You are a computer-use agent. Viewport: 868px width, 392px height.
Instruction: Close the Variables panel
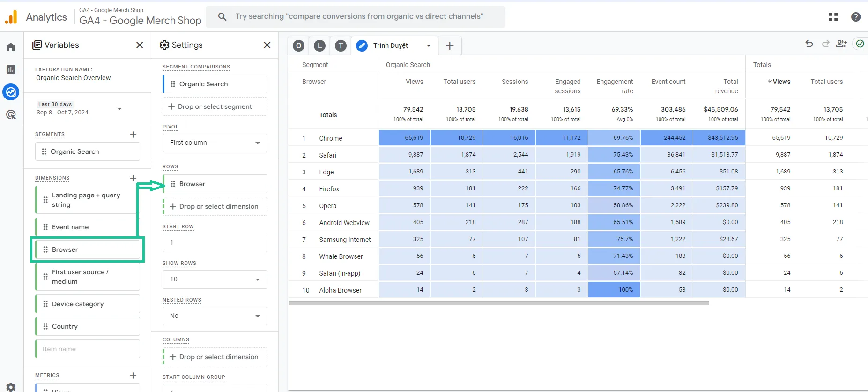tap(140, 45)
